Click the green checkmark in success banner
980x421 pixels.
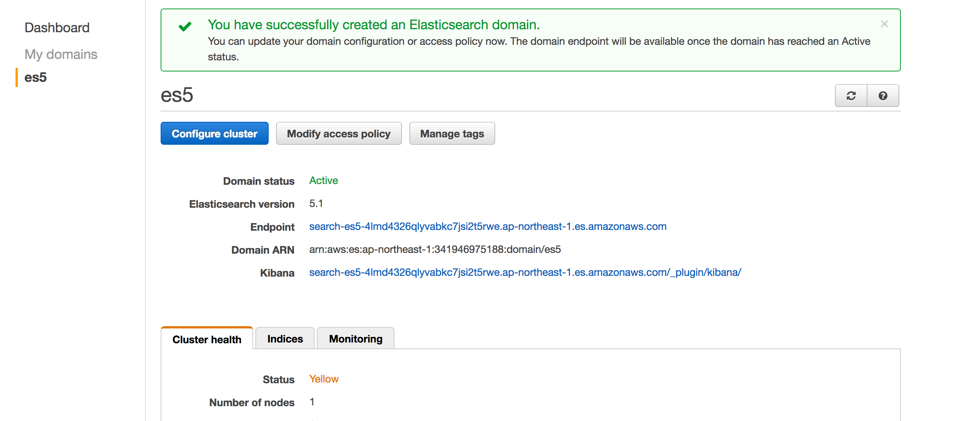point(185,26)
